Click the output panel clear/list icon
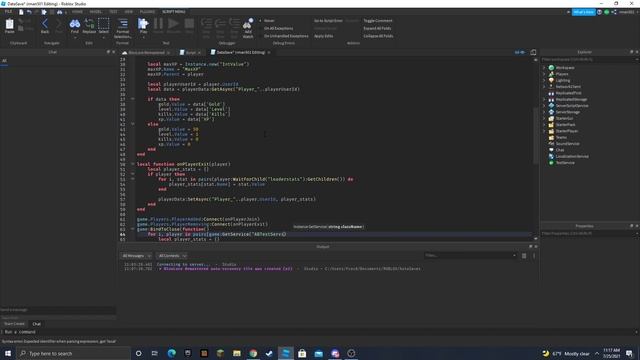The image size is (640, 360). coord(524,256)
